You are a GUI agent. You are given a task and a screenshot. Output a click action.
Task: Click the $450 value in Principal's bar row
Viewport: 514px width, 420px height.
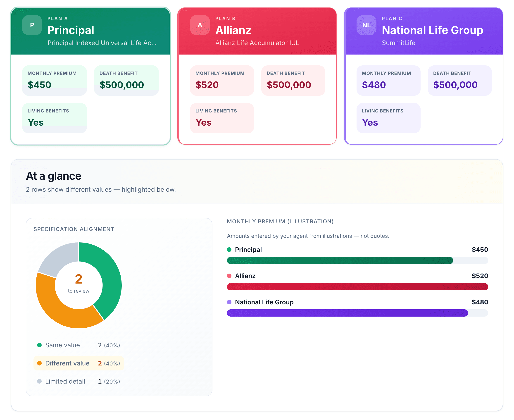480,249
